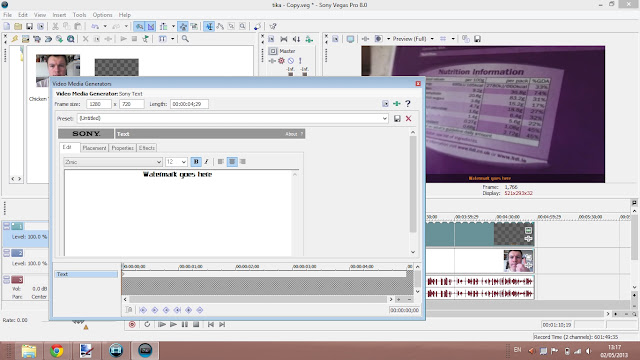Click the frame width field showing 1280

point(98,104)
